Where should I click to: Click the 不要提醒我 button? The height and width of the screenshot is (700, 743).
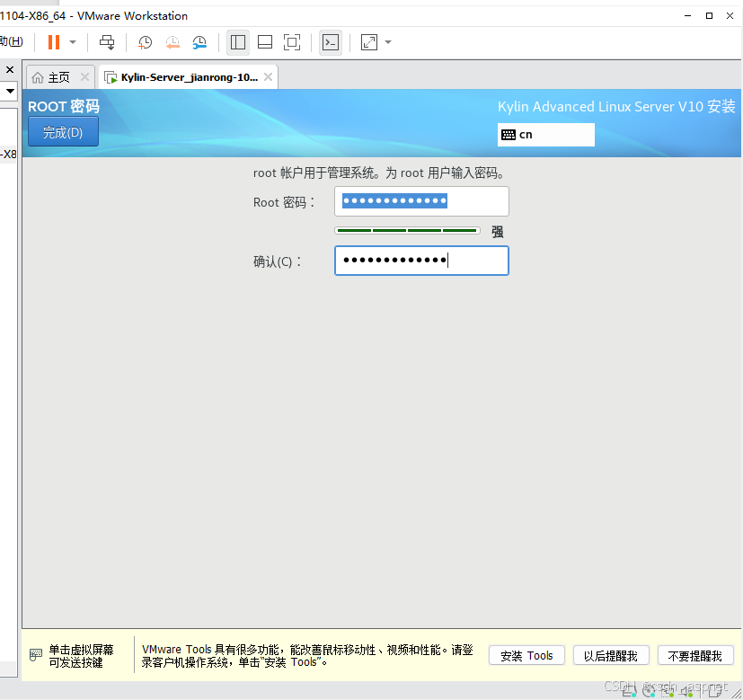click(x=694, y=655)
